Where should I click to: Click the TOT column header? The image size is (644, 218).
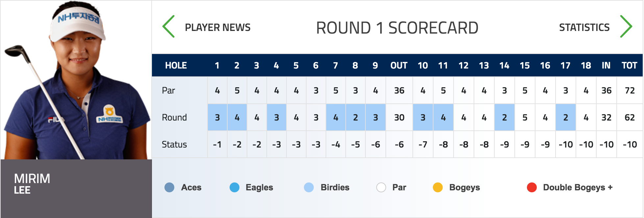pos(630,66)
